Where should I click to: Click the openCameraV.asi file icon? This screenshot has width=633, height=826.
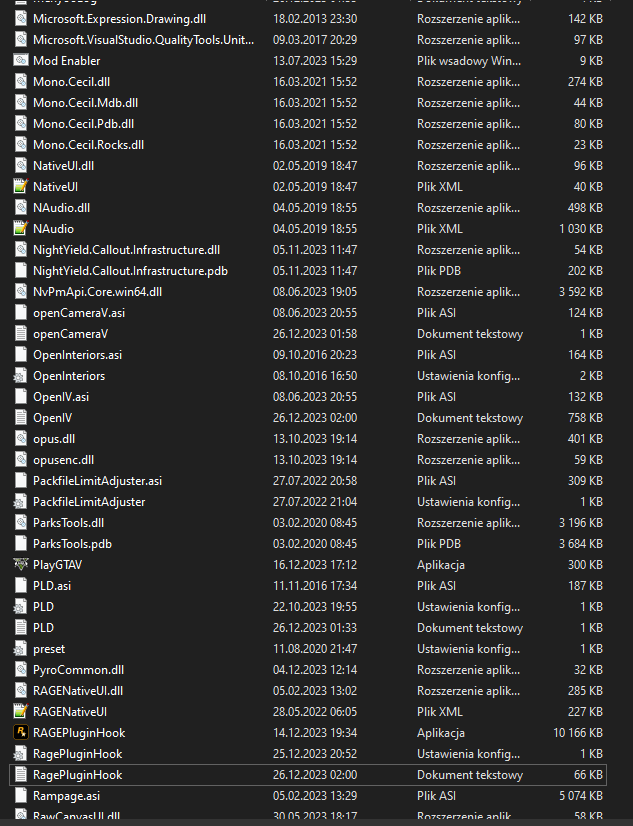click(21, 312)
